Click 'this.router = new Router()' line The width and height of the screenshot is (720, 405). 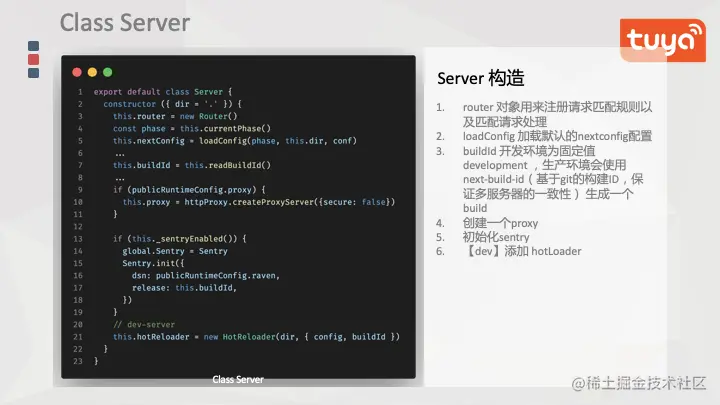coord(175,116)
